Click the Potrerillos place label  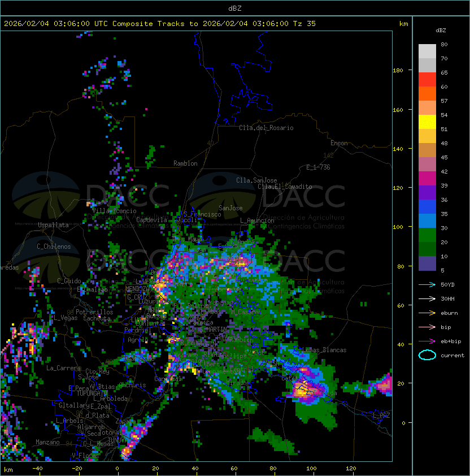(x=94, y=312)
